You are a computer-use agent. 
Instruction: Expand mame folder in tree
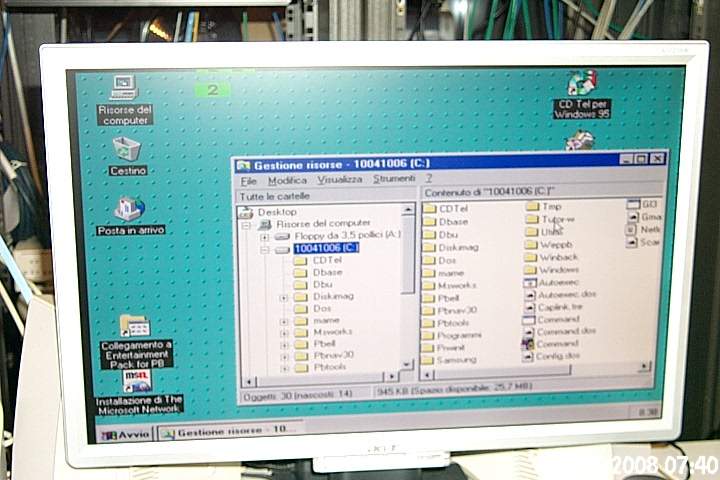tap(284, 322)
